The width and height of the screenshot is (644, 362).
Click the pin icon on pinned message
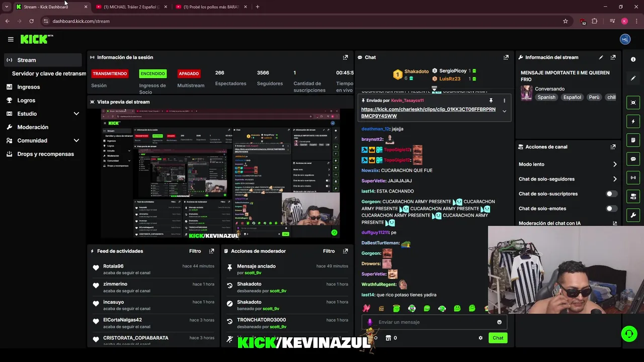tap(491, 101)
